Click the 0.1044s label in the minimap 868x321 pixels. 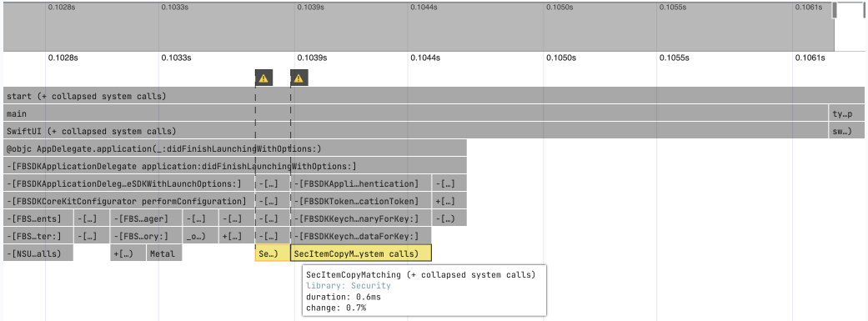pyautogui.click(x=424, y=8)
